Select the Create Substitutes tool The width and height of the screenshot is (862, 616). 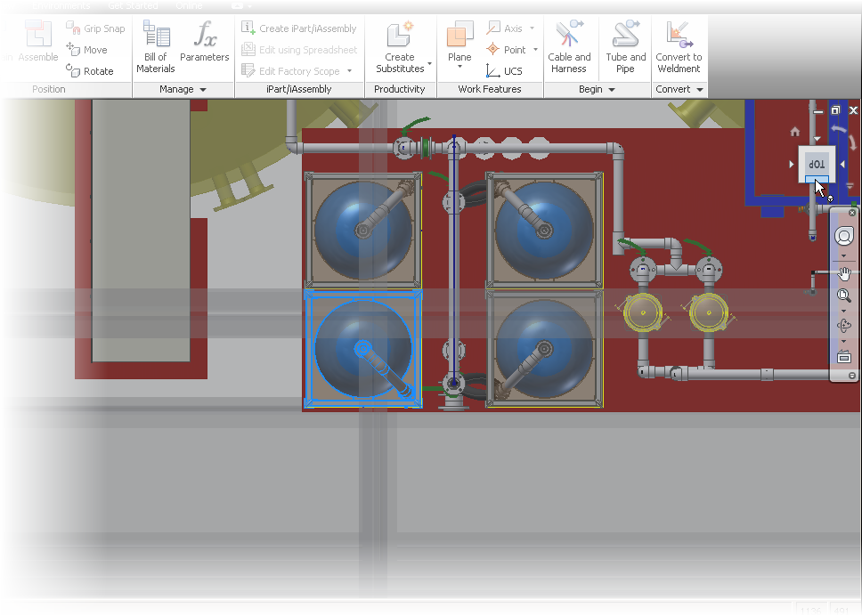400,47
